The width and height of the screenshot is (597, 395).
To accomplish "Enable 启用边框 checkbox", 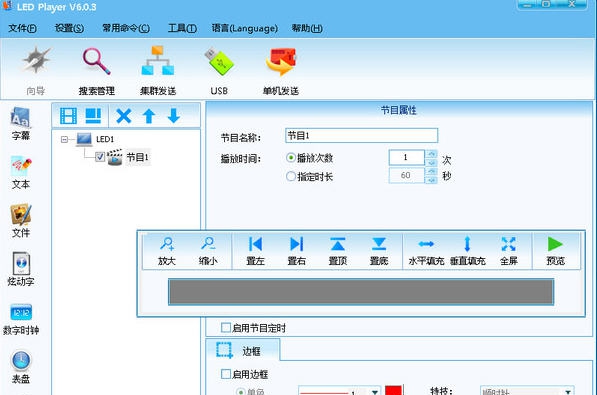I will [x=226, y=374].
